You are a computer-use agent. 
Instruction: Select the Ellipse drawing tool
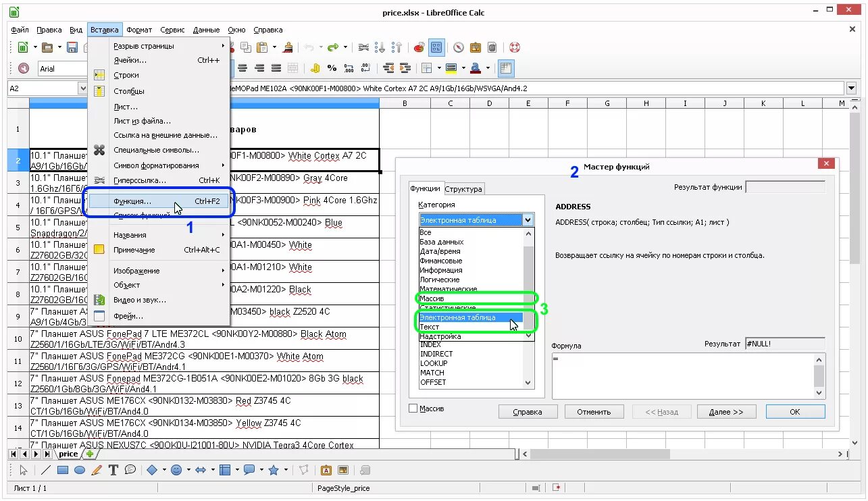click(80, 470)
